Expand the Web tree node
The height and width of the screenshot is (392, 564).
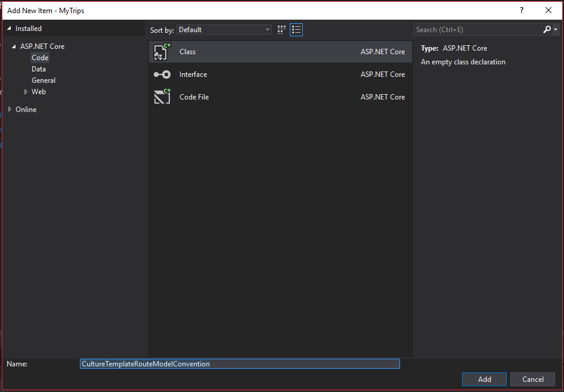[26, 92]
